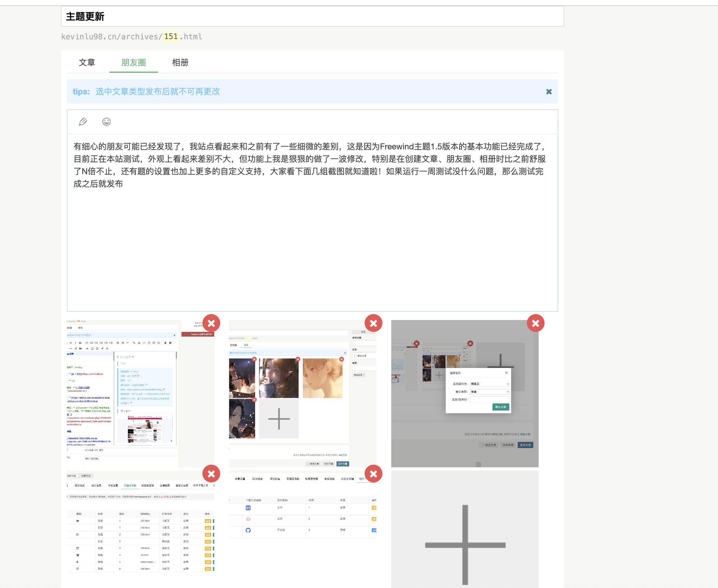718x588 pixels.
Task: Remove the markdown editor screenshot image
Action: tap(211, 323)
